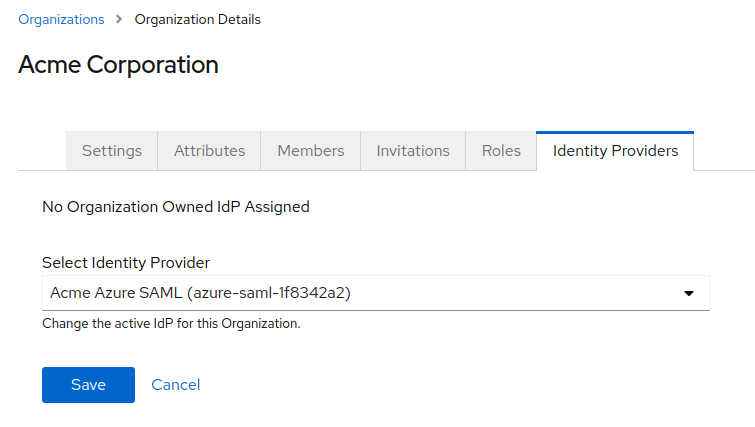
Task: Click the breadcrumb chevron separator icon
Action: point(119,19)
